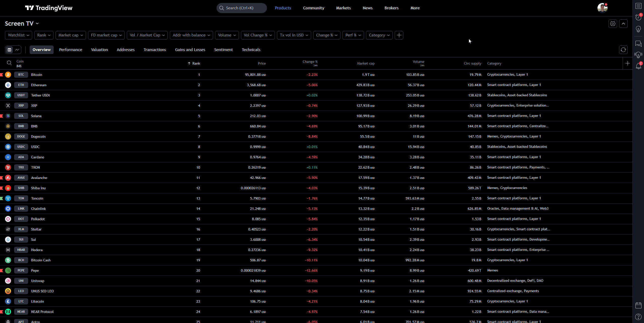Expand the Rank filter dropdown
Screen dimensions: 644x323
44,35
